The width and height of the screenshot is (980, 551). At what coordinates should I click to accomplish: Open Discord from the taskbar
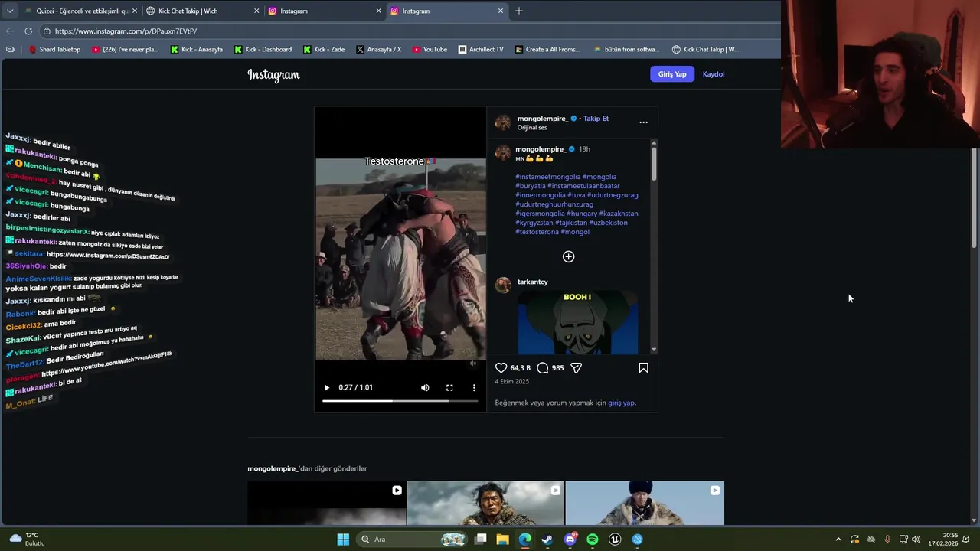tap(570, 540)
